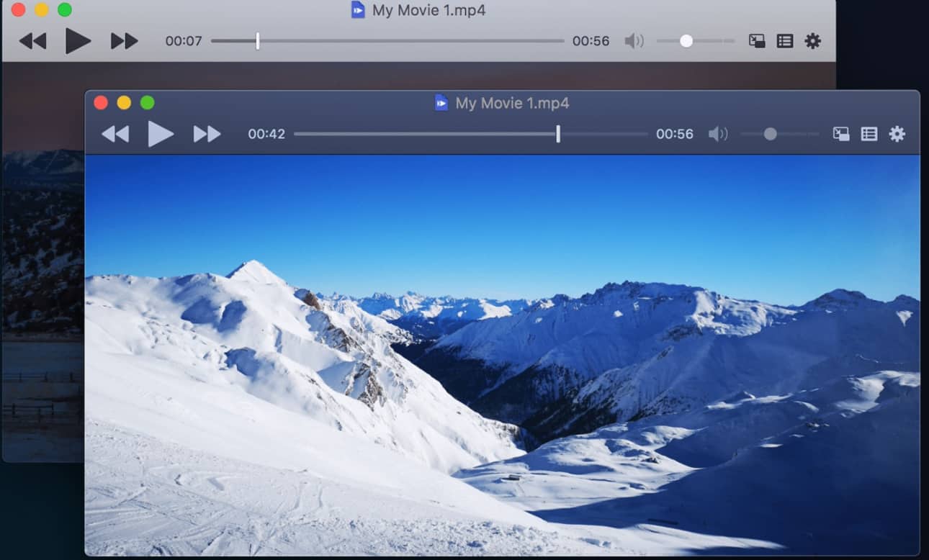929x560 pixels.
Task: Open the playlist icon in front window
Action: [x=869, y=134]
